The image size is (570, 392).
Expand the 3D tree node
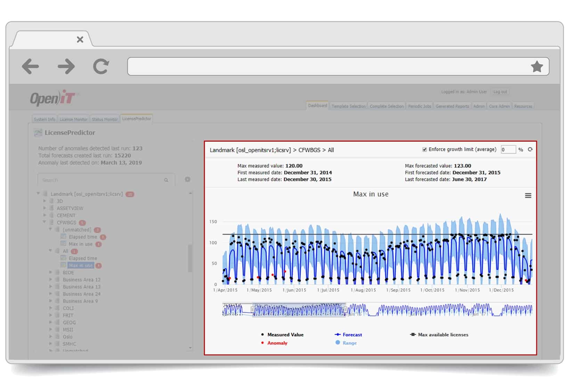[44, 201]
